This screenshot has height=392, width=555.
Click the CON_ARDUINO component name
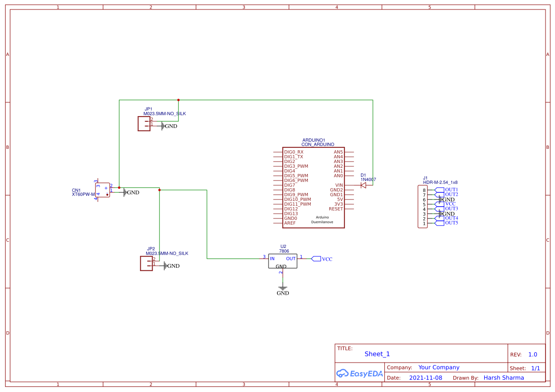(x=317, y=145)
